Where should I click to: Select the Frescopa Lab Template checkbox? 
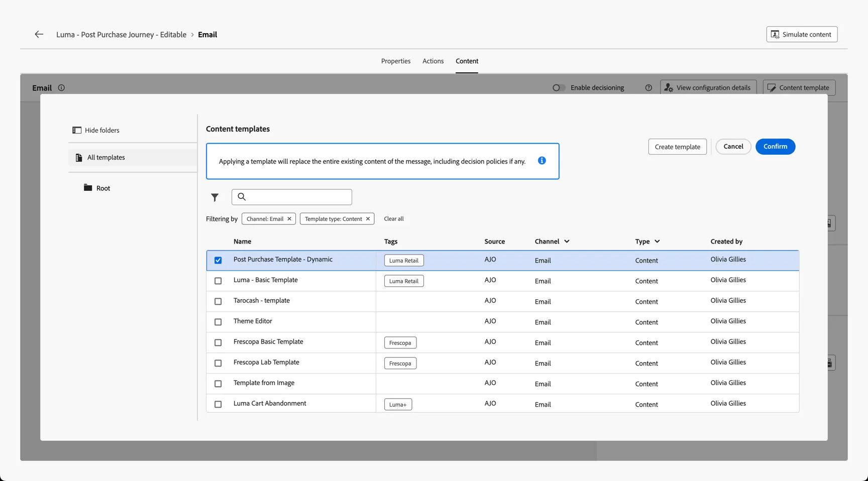[218, 363]
